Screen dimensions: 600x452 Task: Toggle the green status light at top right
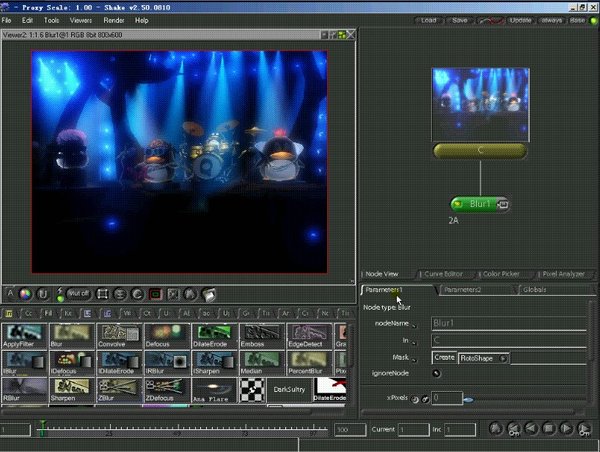pyautogui.click(x=594, y=20)
